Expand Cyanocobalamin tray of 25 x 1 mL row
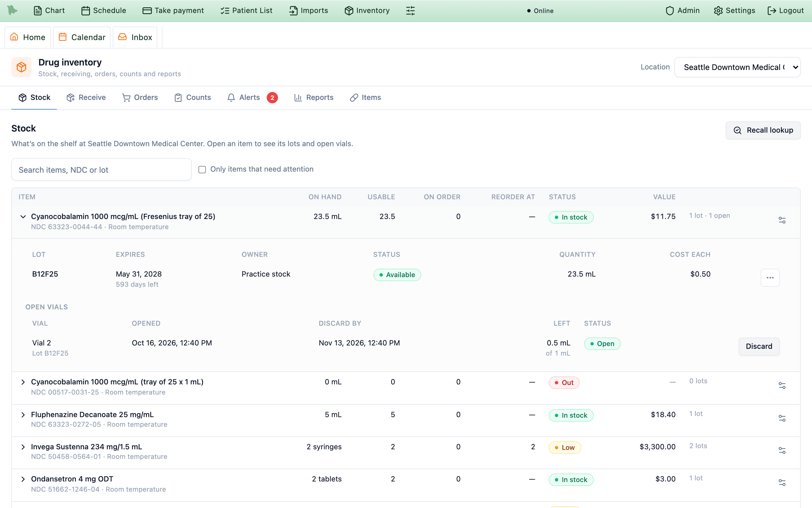This screenshot has width=812, height=508. pos(23,382)
